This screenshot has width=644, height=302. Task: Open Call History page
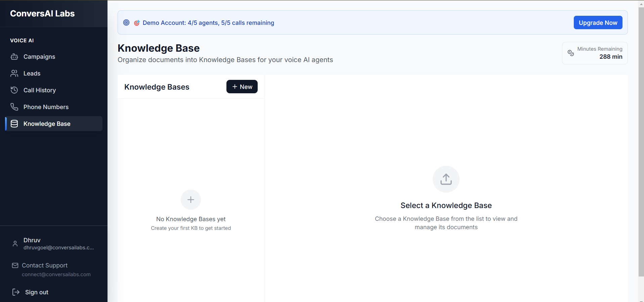tap(54, 90)
